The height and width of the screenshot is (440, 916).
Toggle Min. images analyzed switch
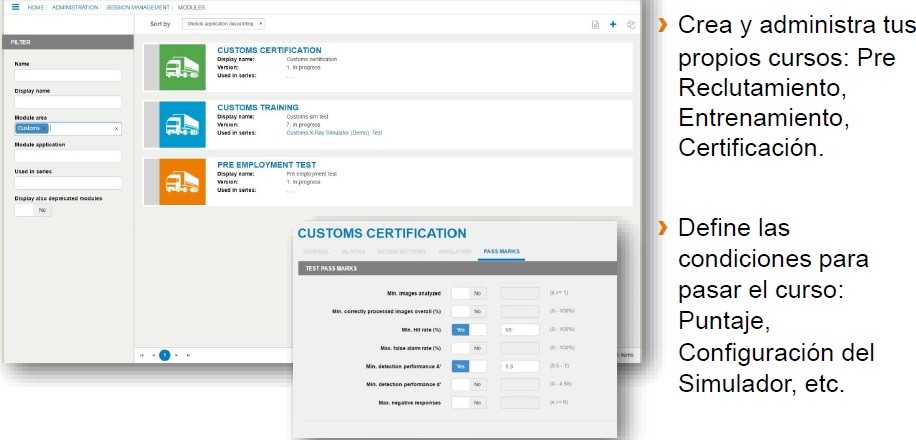(x=469, y=293)
